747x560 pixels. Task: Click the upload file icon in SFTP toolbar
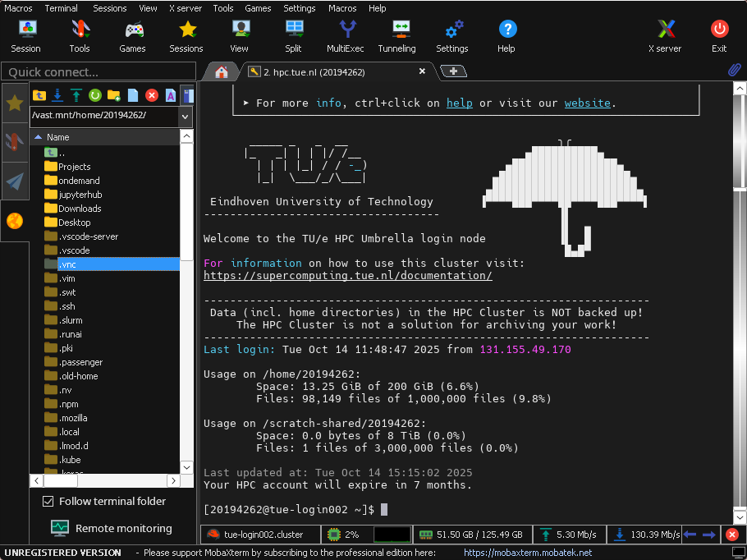pos(76,95)
